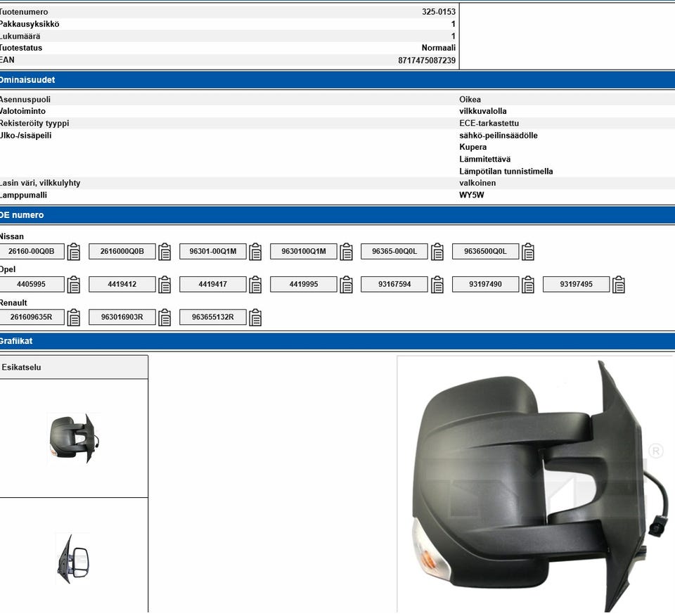Select the vilkkuvalolla value
The height and width of the screenshot is (616, 675).
coord(482,111)
